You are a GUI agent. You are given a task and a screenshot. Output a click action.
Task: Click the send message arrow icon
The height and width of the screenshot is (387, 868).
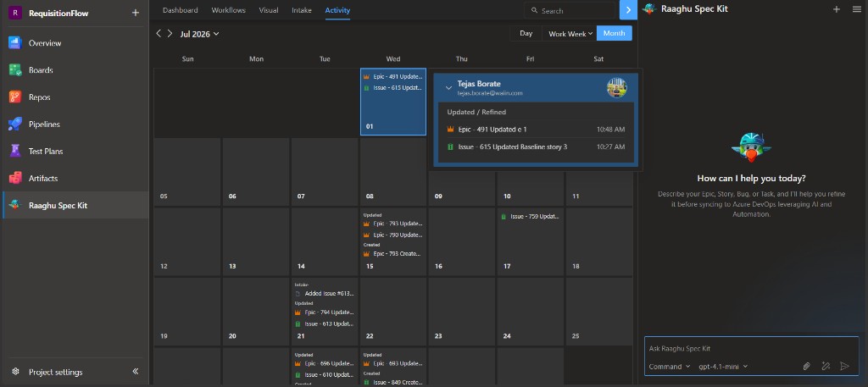click(845, 366)
